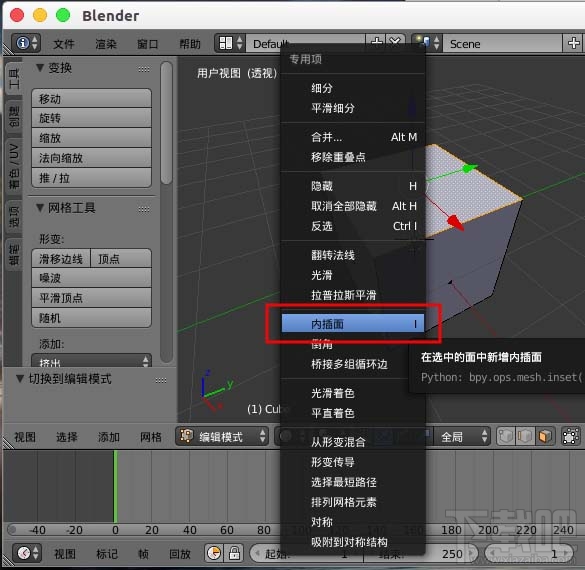Click the 旋转 button
Image resolution: width=585 pixels, height=570 pixels.
(91, 118)
